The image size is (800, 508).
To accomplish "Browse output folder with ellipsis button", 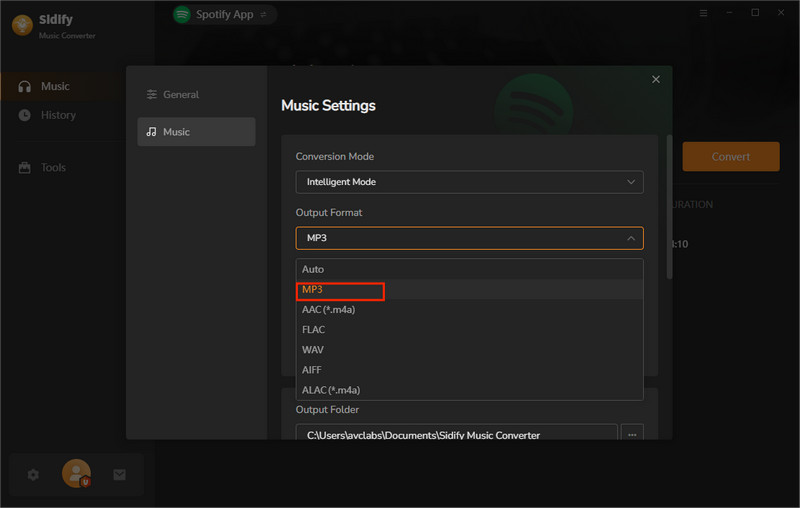I will (632, 433).
